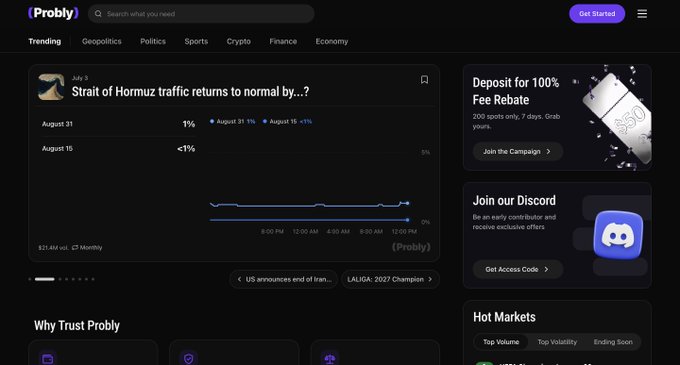Select the Trending tab
Viewport: 680px width, 365px height.
point(45,41)
